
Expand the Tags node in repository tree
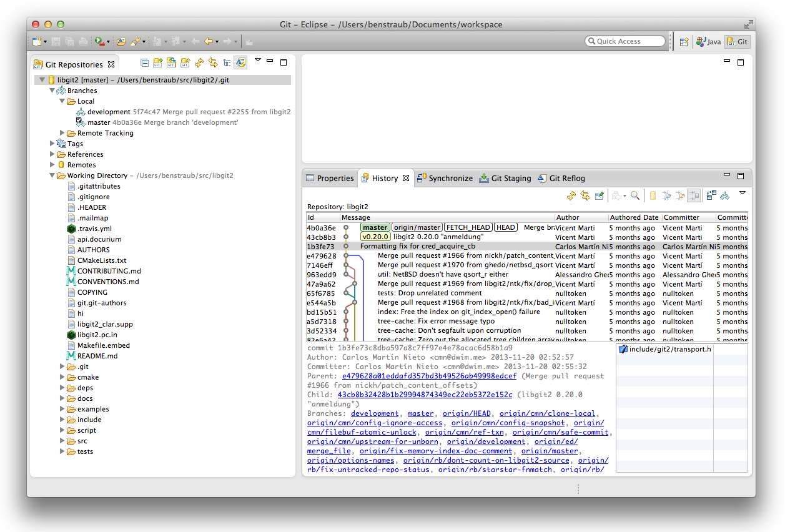click(52, 144)
